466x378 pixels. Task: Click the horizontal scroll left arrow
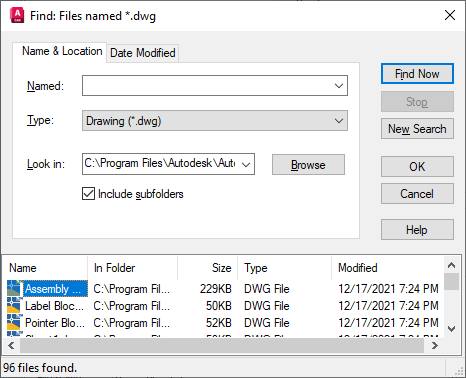click(x=11, y=346)
